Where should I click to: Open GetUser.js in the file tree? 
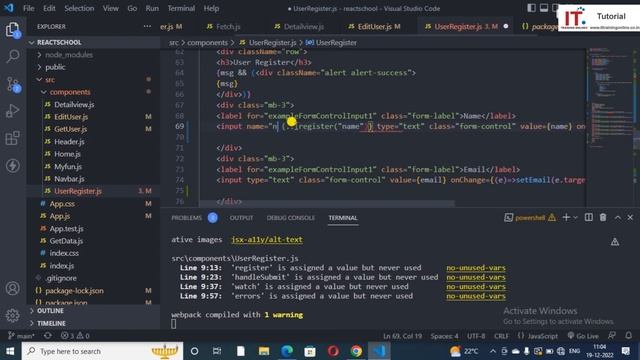point(71,129)
